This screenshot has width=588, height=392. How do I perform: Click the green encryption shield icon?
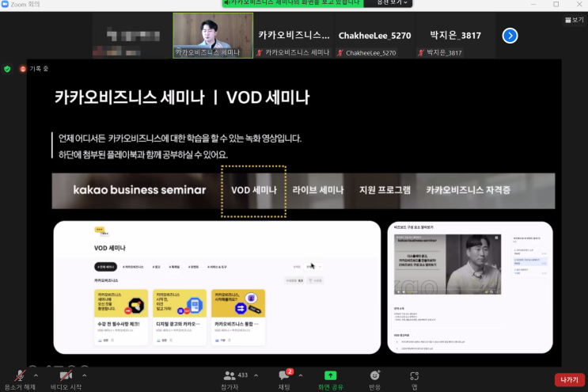7,69
